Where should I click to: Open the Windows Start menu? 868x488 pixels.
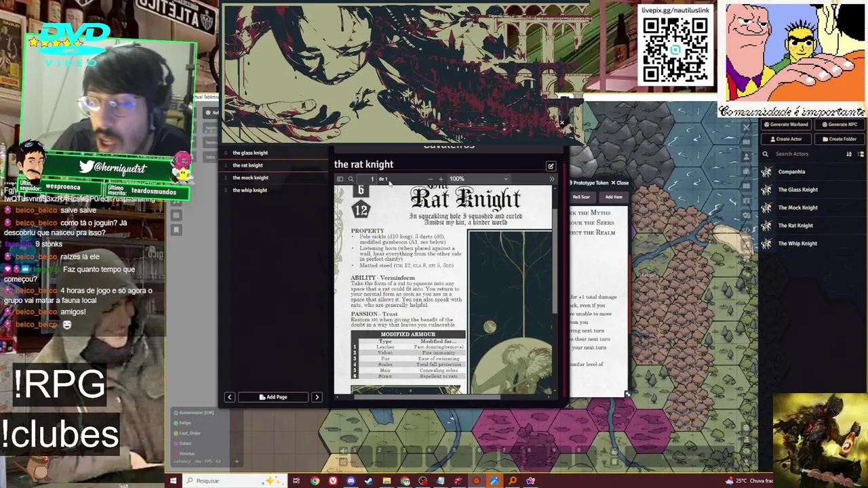pyautogui.click(x=173, y=481)
